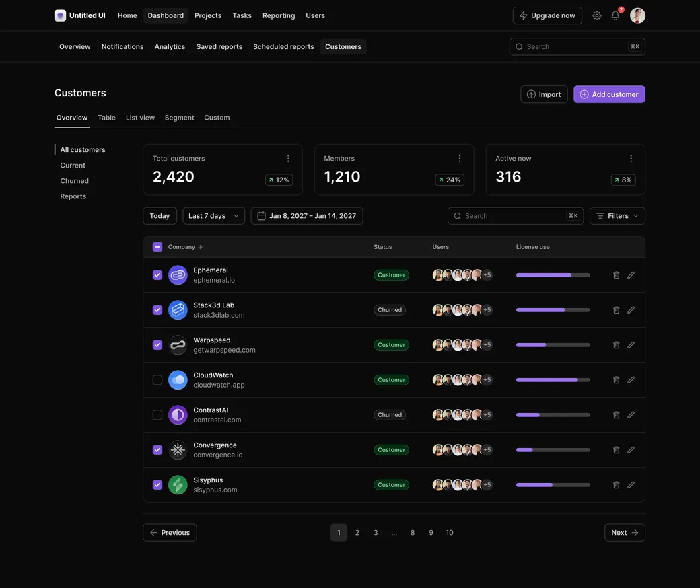Select the Churned sidebar item
The image size is (700, 588).
(75, 181)
